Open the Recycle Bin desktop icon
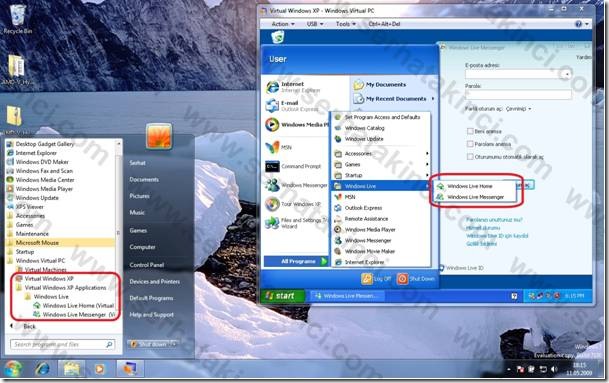The image size is (609, 383). 17,19
